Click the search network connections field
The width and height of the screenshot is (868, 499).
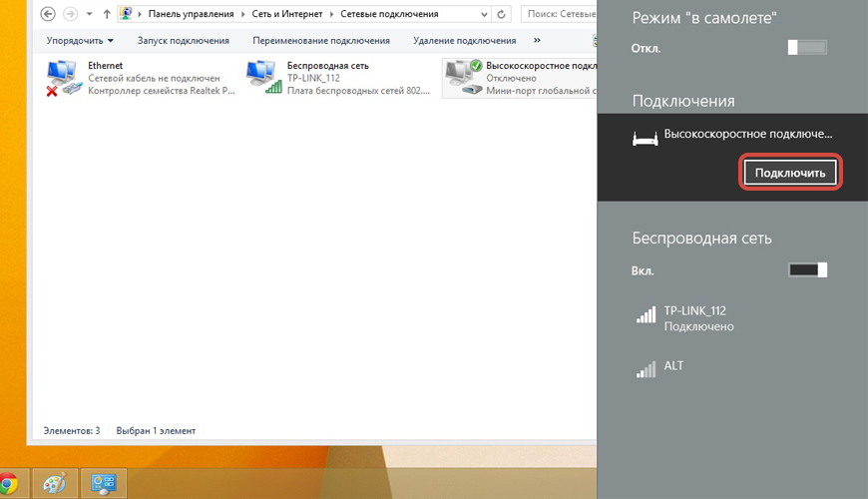[559, 14]
